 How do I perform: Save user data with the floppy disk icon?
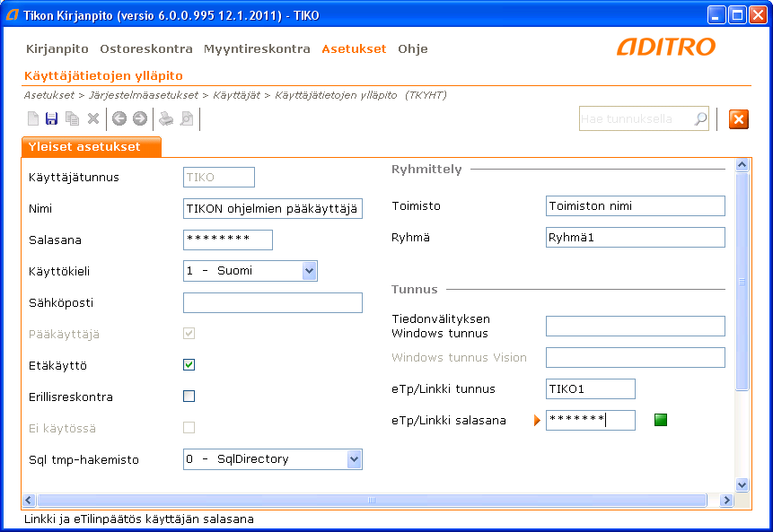pyautogui.click(x=51, y=118)
